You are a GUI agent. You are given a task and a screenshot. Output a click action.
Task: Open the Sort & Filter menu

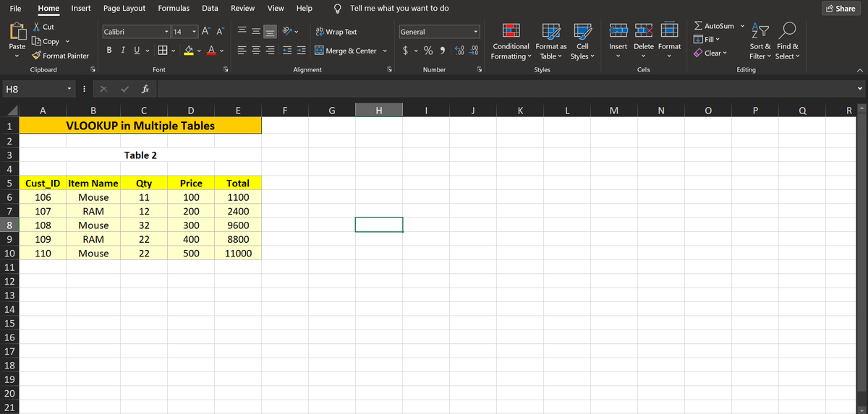tap(760, 42)
